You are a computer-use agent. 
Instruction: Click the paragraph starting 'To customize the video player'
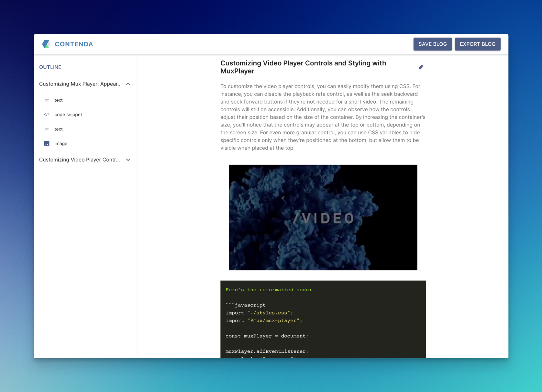(x=323, y=117)
